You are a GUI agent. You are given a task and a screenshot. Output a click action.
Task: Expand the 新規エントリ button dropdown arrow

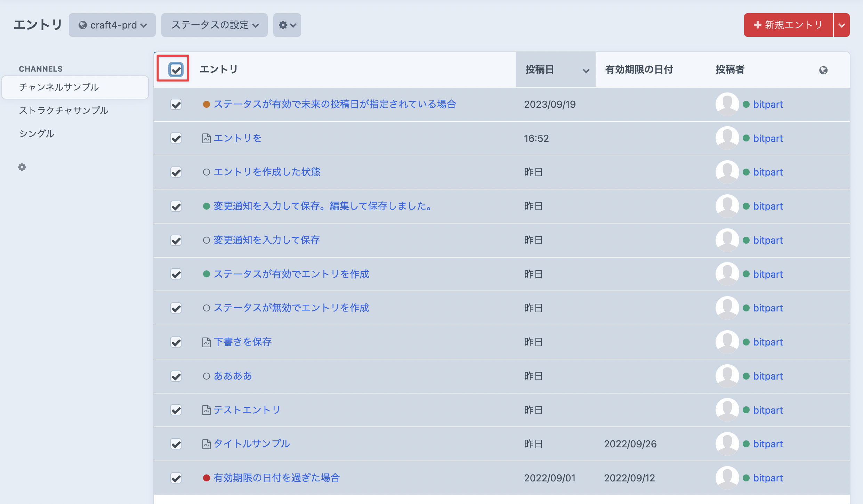[841, 25]
